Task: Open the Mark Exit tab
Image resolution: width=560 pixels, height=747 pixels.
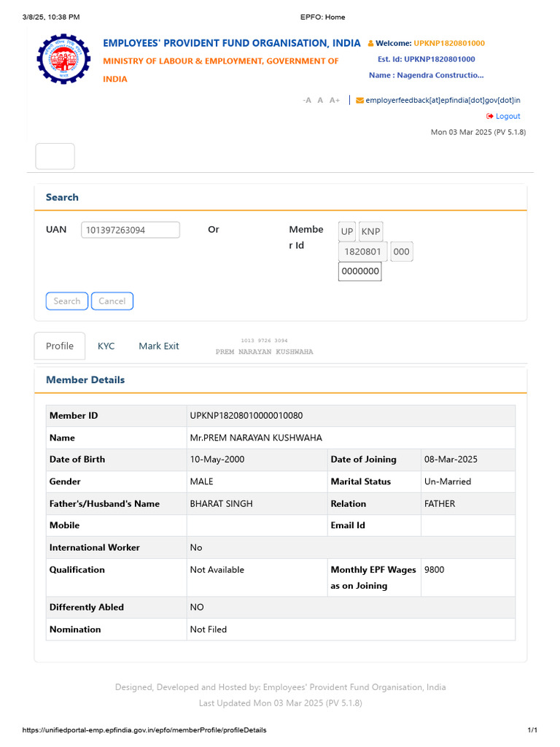Action: (x=159, y=346)
